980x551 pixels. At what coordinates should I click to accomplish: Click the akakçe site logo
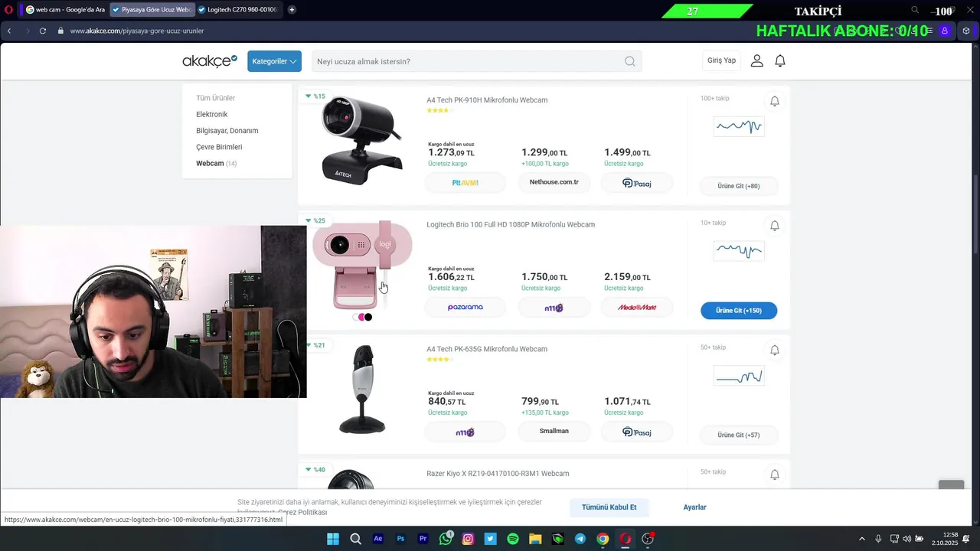210,60
